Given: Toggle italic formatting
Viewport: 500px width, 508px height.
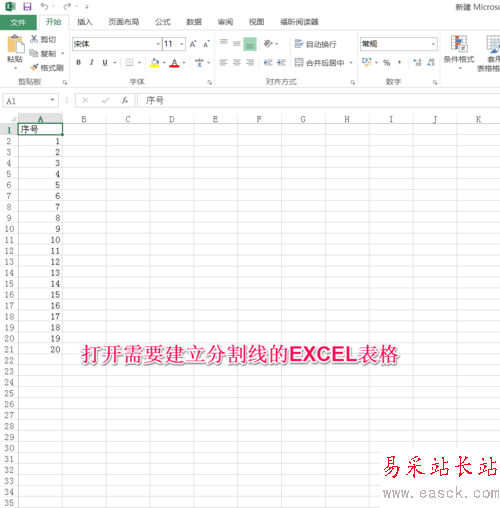Looking at the screenshot, I should coord(91,62).
